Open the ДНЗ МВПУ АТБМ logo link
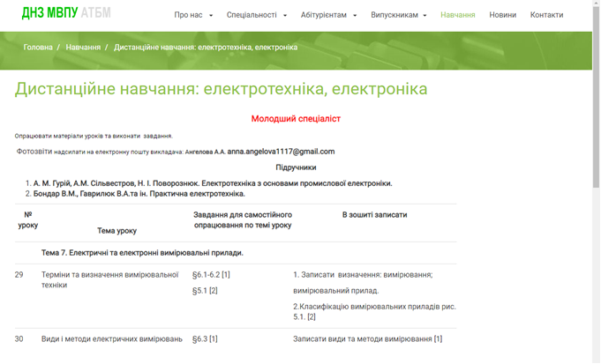 click(66, 13)
